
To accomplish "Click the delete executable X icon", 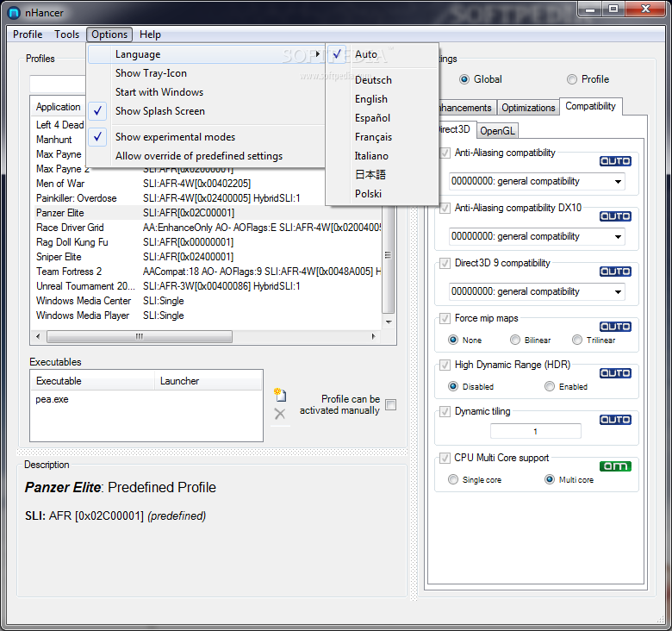I will pos(280,414).
